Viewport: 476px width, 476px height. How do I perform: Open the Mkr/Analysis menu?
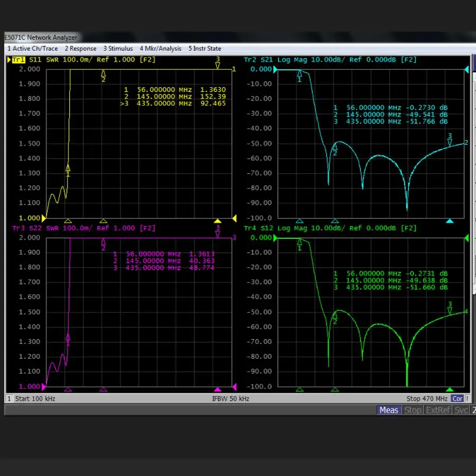[161, 49]
